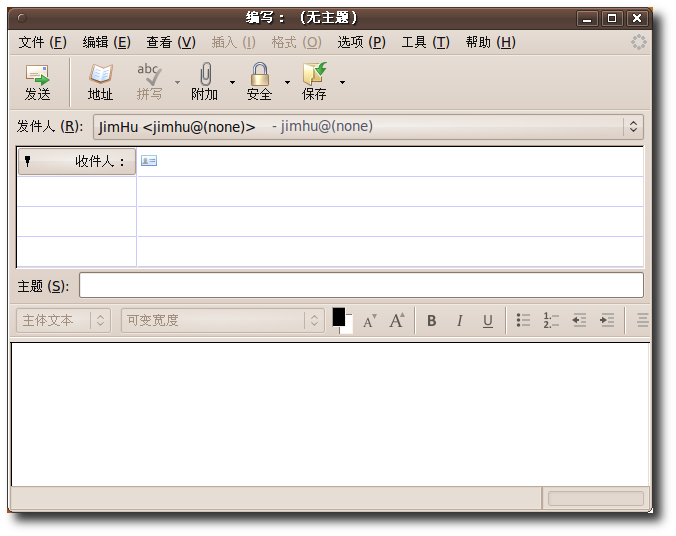Toggle italic formatting
The height and width of the screenshot is (536, 676).
[x=460, y=321]
